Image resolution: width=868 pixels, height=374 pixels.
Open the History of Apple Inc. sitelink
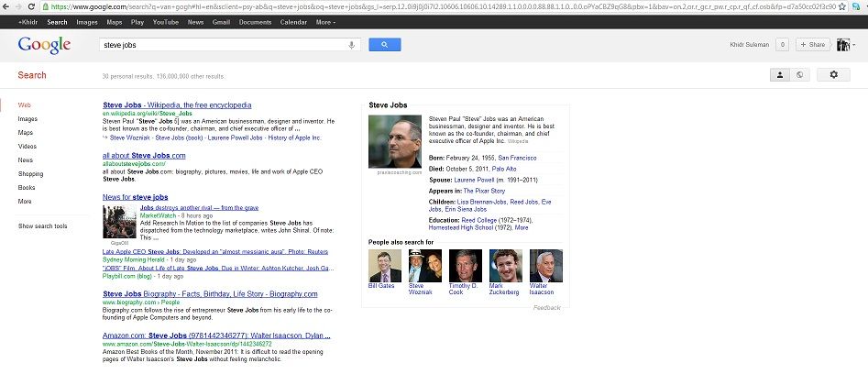pos(294,137)
